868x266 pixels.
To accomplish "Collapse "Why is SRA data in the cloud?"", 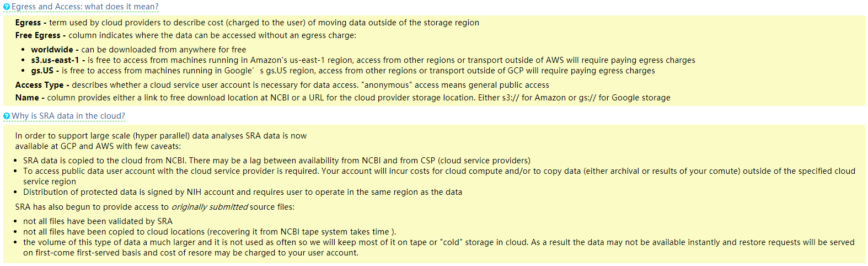I will [68, 116].
